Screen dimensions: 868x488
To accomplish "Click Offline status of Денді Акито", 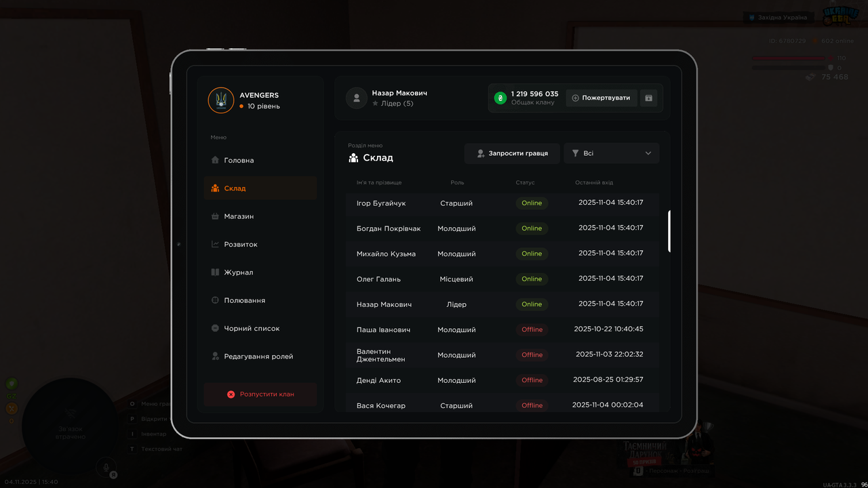I will click(x=532, y=380).
